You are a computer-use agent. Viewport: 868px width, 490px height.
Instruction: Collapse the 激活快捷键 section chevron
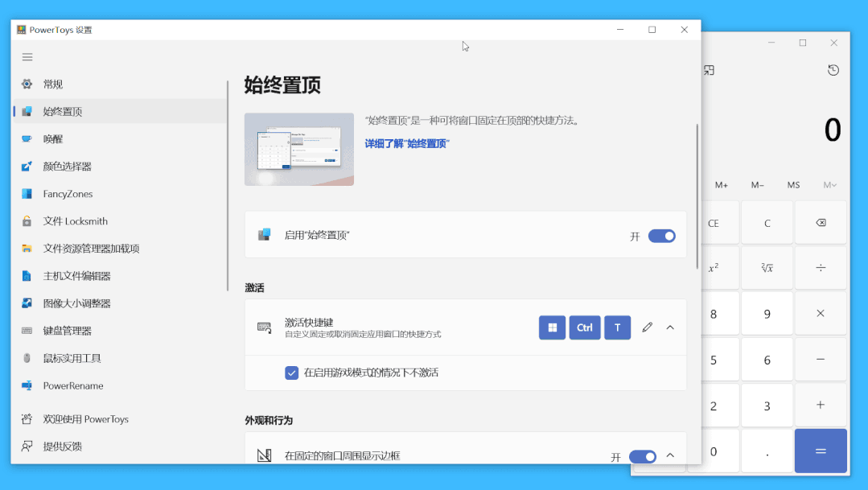(670, 327)
